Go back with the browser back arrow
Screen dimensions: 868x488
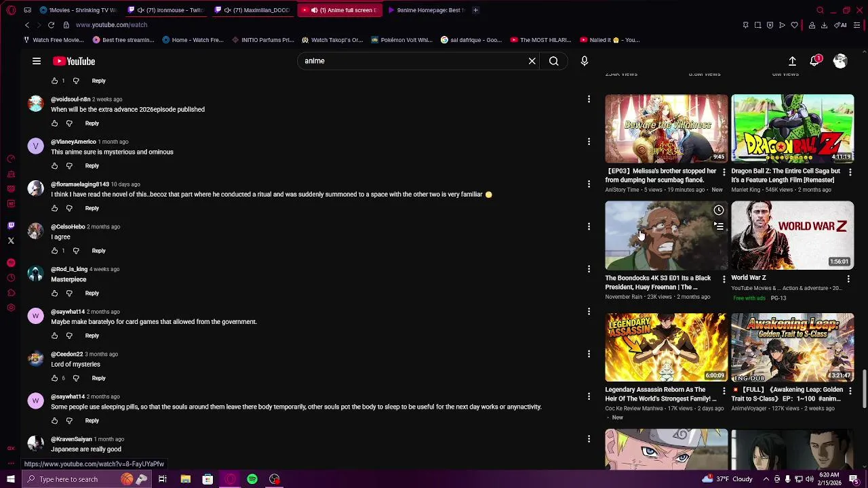tap(27, 25)
